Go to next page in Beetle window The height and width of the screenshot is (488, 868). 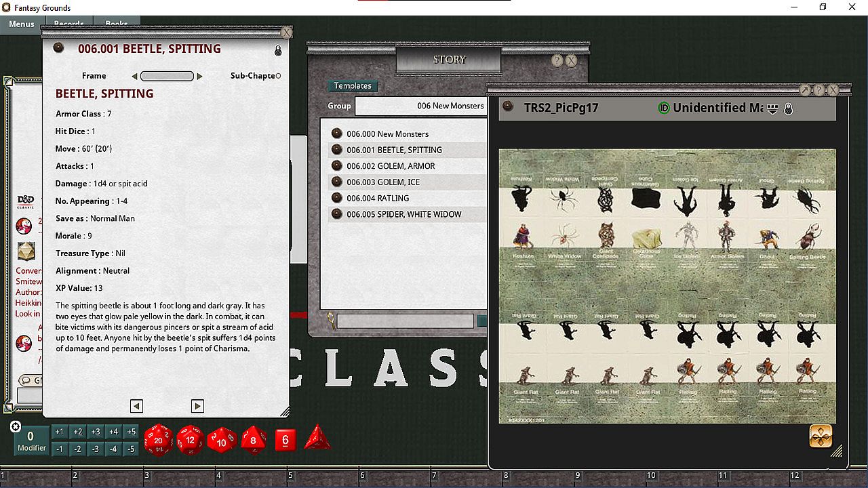tap(197, 406)
